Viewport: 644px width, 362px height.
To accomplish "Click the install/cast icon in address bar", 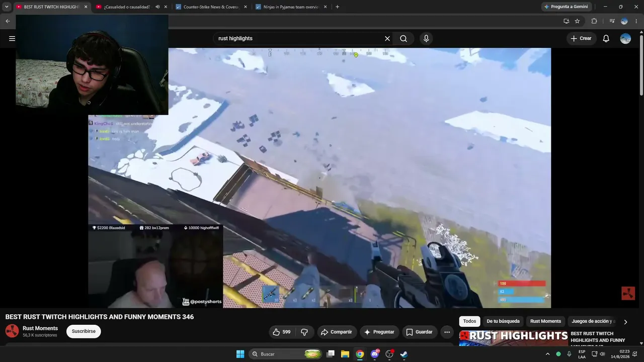I will pyautogui.click(x=566, y=21).
